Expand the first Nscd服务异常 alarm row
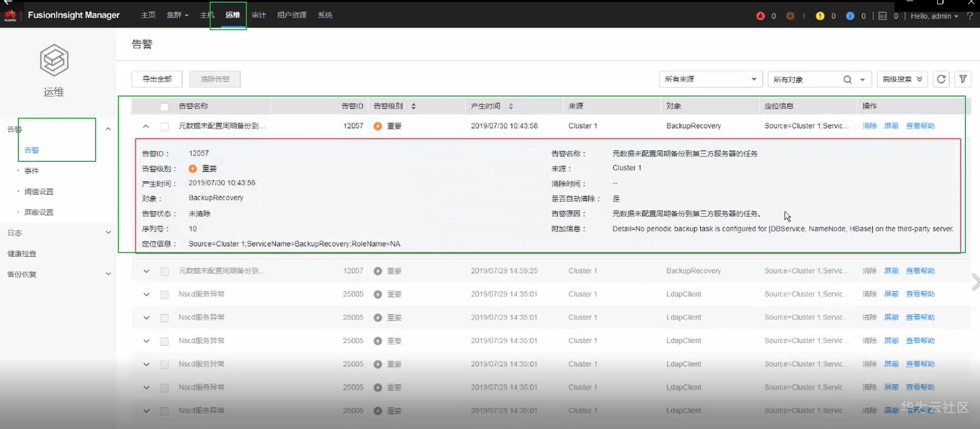Screen dimensions: 980x429 [146, 294]
